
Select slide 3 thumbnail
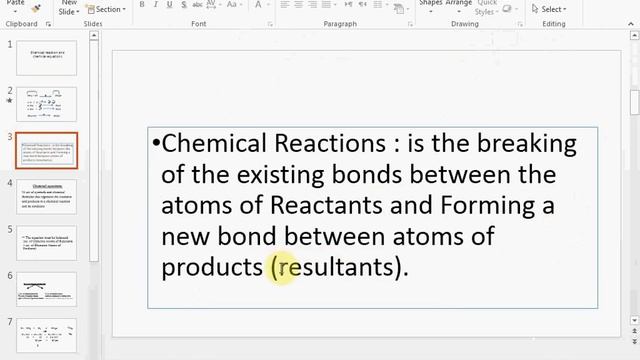[x=47, y=151]
